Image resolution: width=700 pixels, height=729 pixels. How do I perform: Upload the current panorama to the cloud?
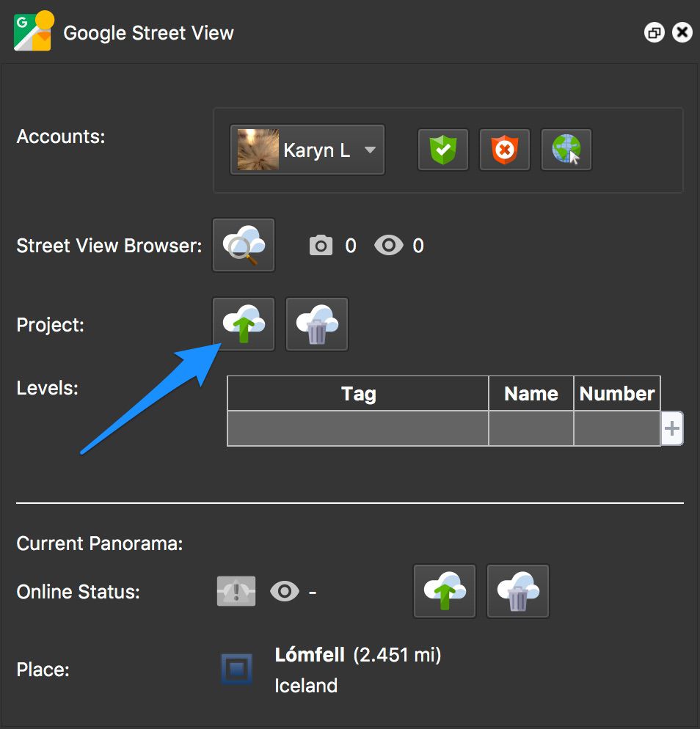(x=444, y=590)
